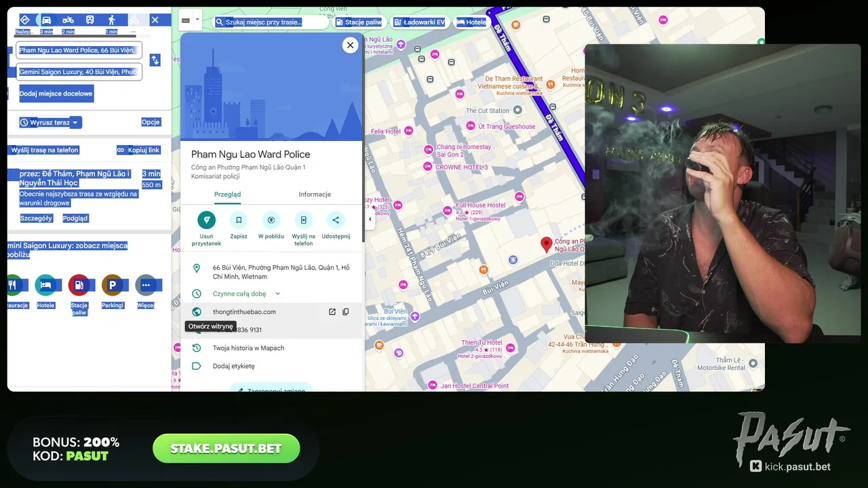Click the Full House Hotel marker

(x=448, y=210)
